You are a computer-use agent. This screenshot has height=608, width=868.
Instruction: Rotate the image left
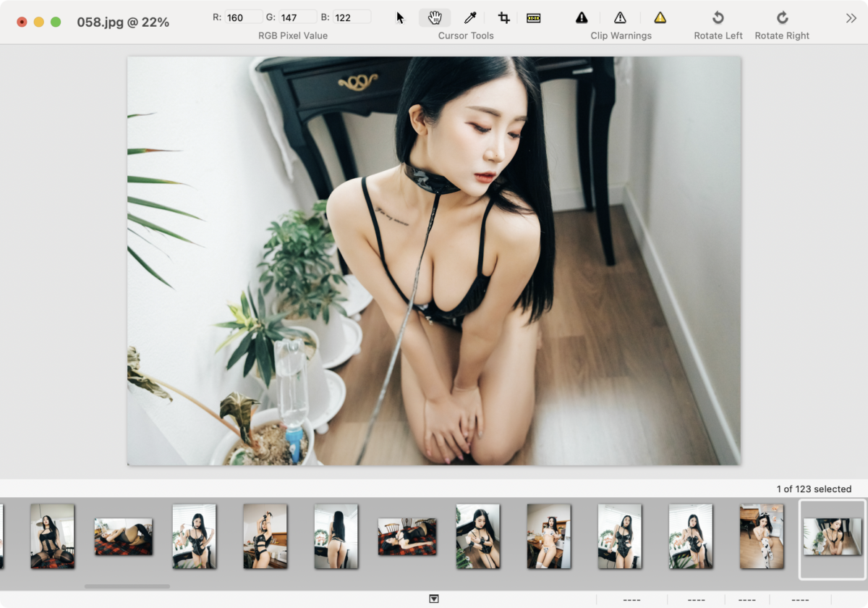(x=718, y=17)
